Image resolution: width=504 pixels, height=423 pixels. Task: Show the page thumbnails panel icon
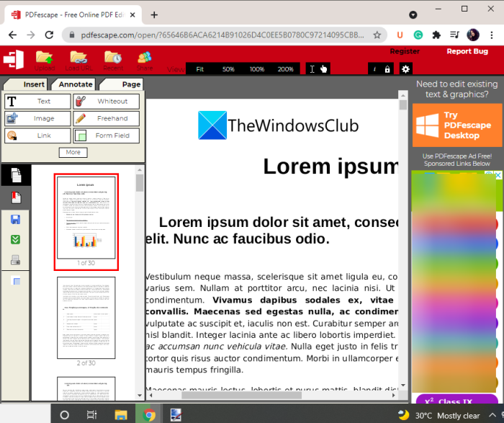click(16, 175)
